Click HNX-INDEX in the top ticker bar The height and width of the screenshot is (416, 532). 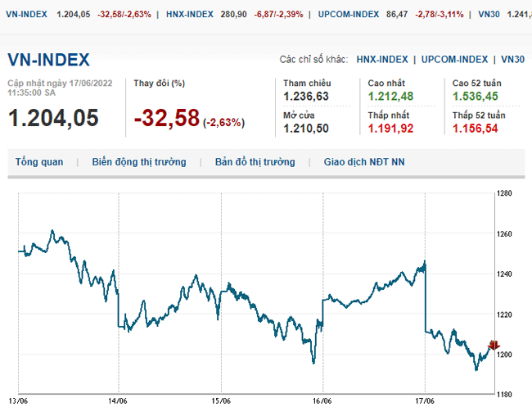191,14
